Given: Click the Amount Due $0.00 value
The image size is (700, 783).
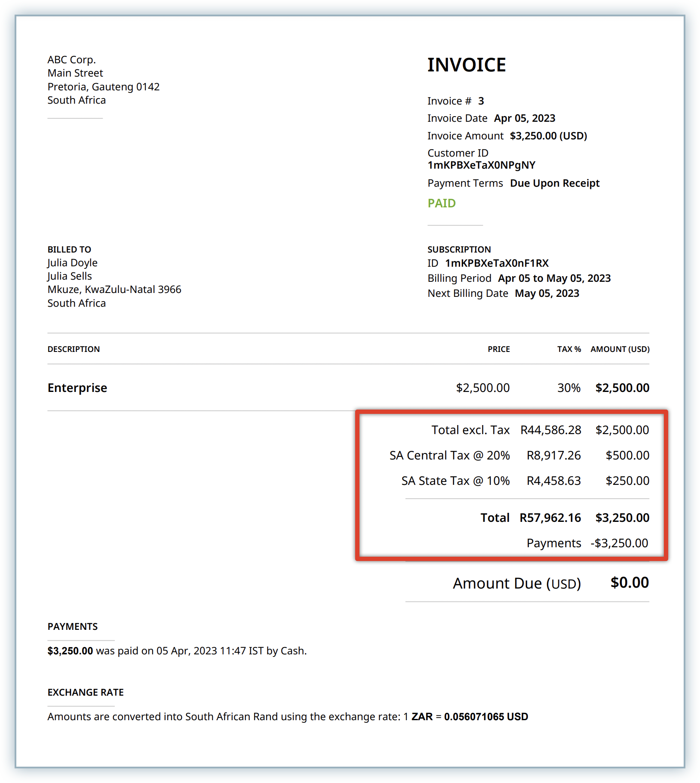Looking at the screenshot, I should pyautogui.click(x=629, y=583).
